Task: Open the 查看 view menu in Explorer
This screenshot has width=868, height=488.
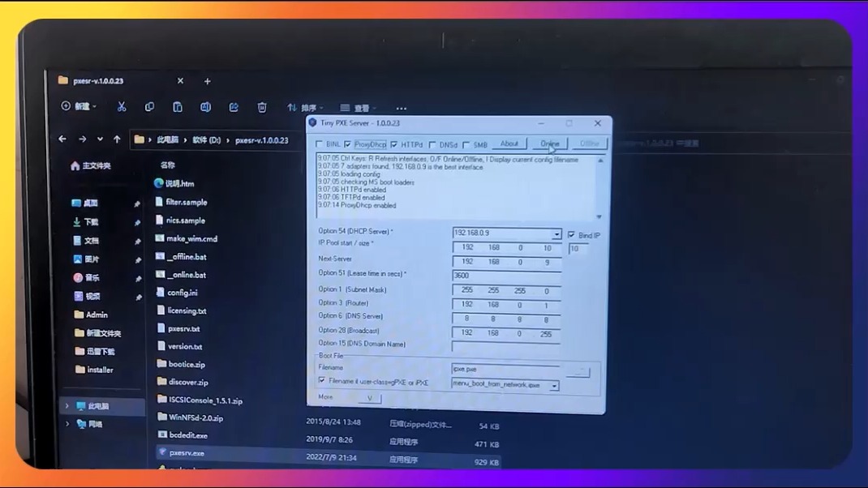Action: pos(357,107)
